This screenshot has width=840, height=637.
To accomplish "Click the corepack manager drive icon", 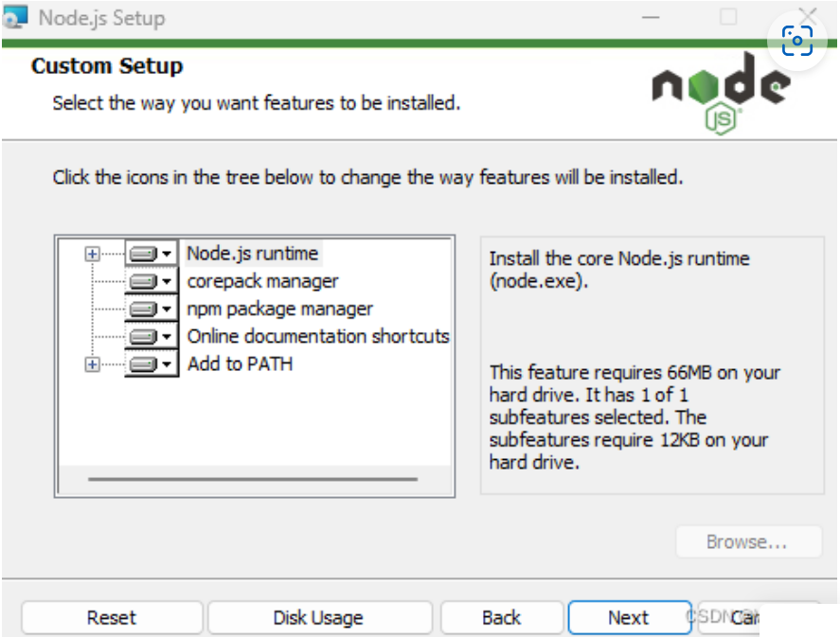I will [143, 281].
